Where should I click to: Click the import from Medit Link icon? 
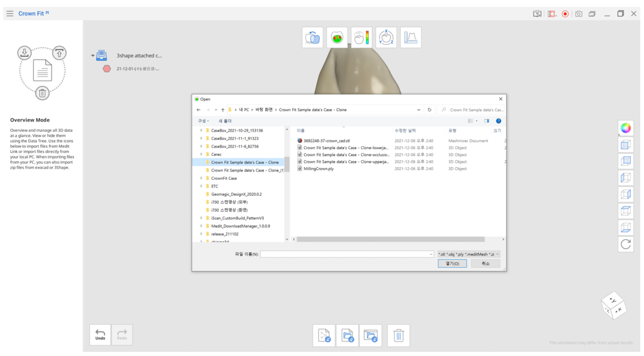[24, 53]
